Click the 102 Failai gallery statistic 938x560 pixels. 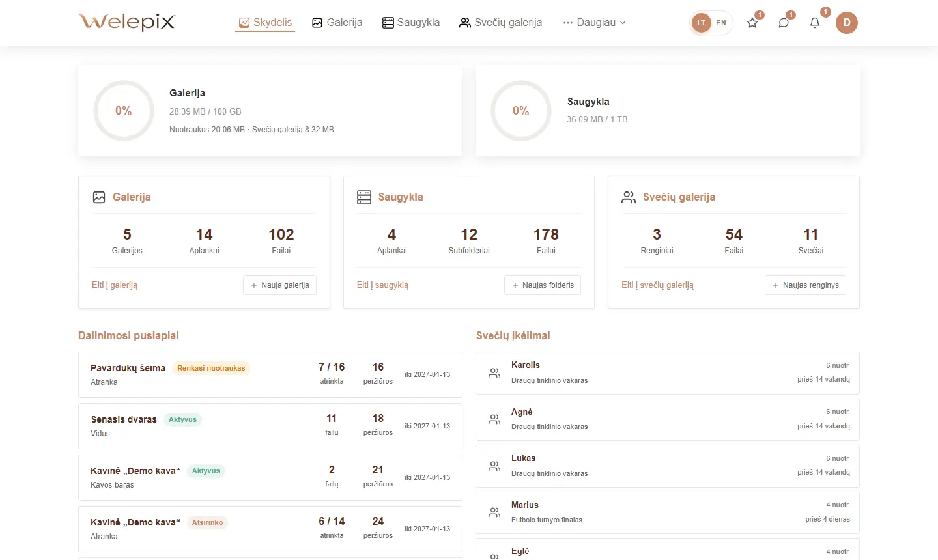tap(281, 240)
